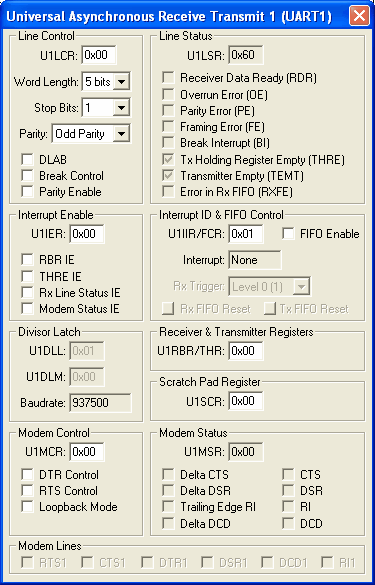Enable the RTS Control checkbox
Image resolution: width=375 pixels, height=585 pixels.
pos(27,491)
